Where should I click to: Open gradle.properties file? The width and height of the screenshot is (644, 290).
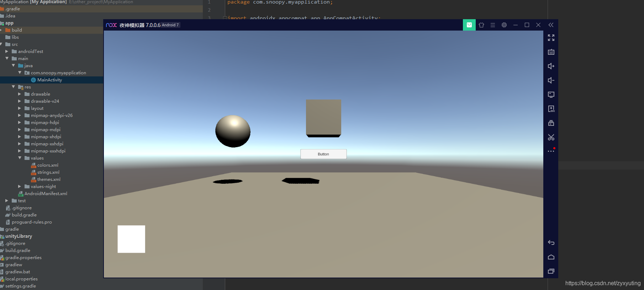pyautogui.click(x=23, y=258)
